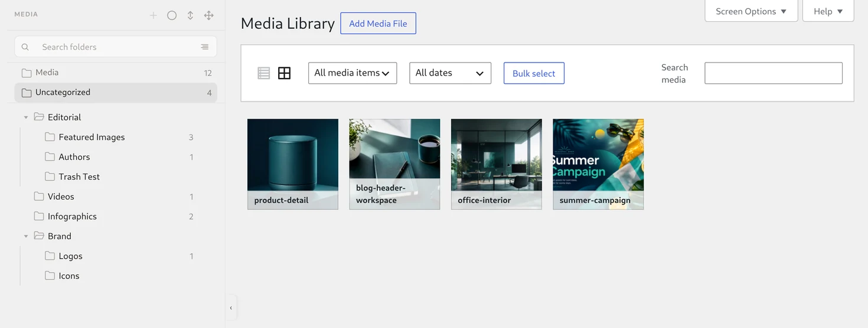
Task: Click the circle icon in Media header
Action: point(172,15)
